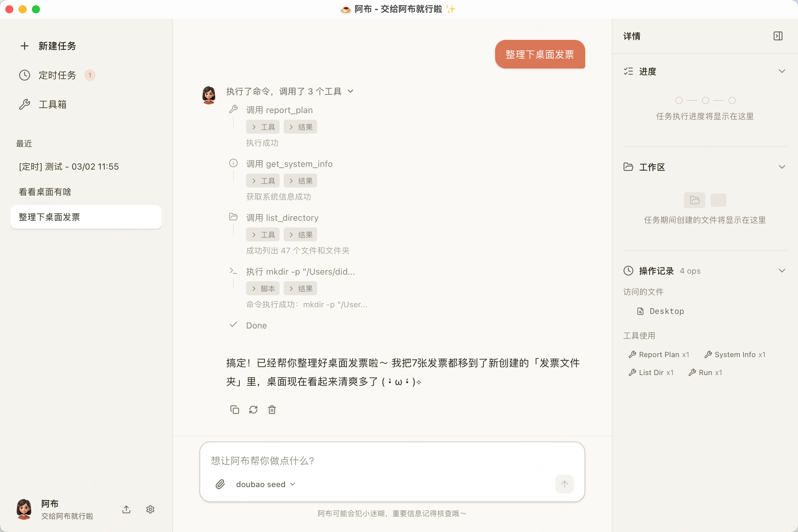Collapse the 进度 section chevron
798x532 pixels.
pos(782,71)
